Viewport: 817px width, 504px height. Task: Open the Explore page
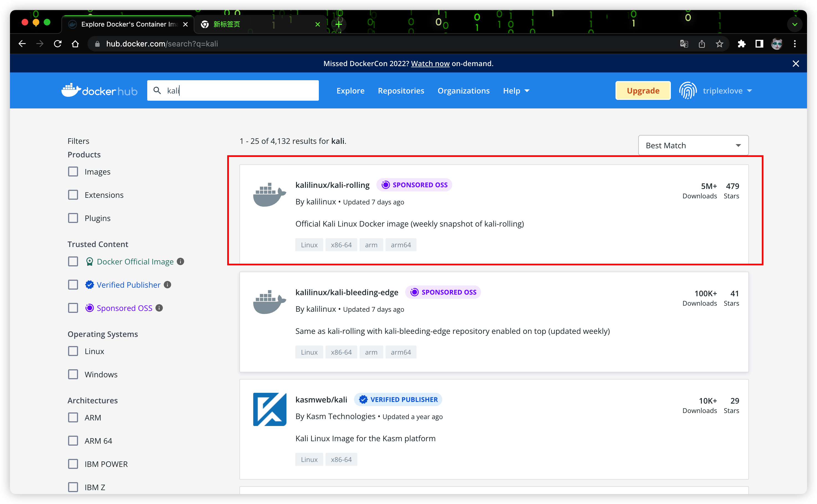[350, 91]
